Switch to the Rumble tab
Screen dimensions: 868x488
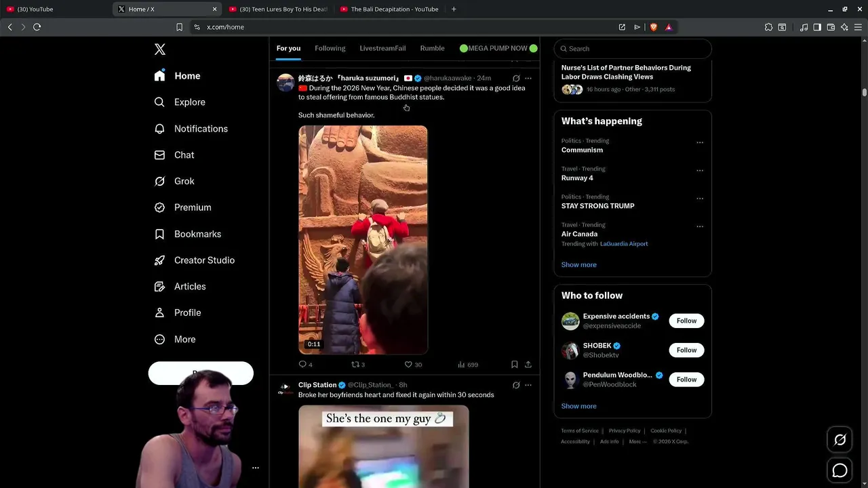tap(432, 48)
